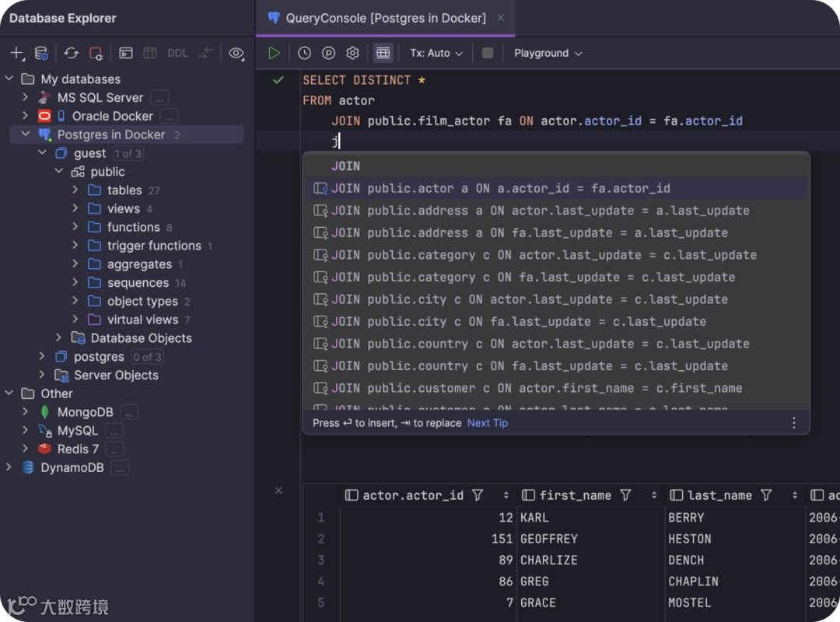Screen dimensions: 840x622
Task: Open the Playground mode dropdown
Action: pos(548,53)
